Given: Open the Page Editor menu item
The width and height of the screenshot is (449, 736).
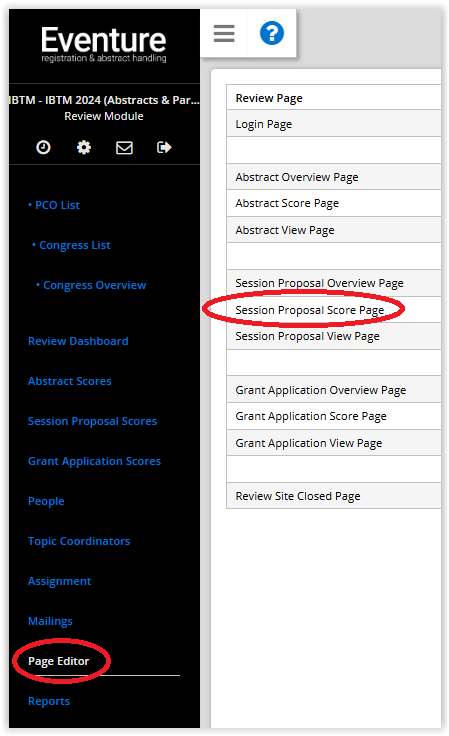Looking at the screenshot, I should click(x=59, y=661).
